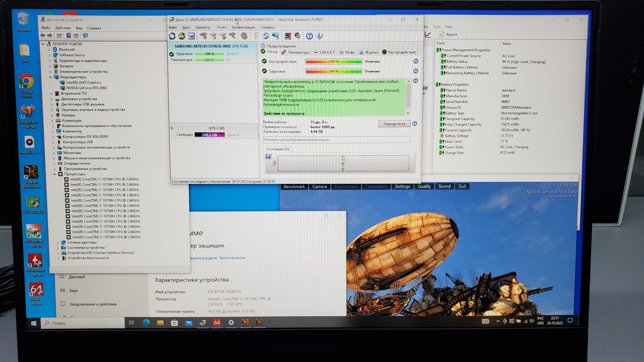Click the refresh disk data toolbar icon
The height and width of the screenshot is (362, 644).
click(x=172, y=36)
